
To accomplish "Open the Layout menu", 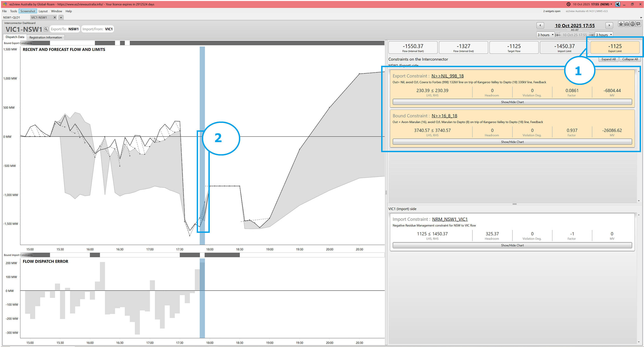I will [x=43, y=11].
